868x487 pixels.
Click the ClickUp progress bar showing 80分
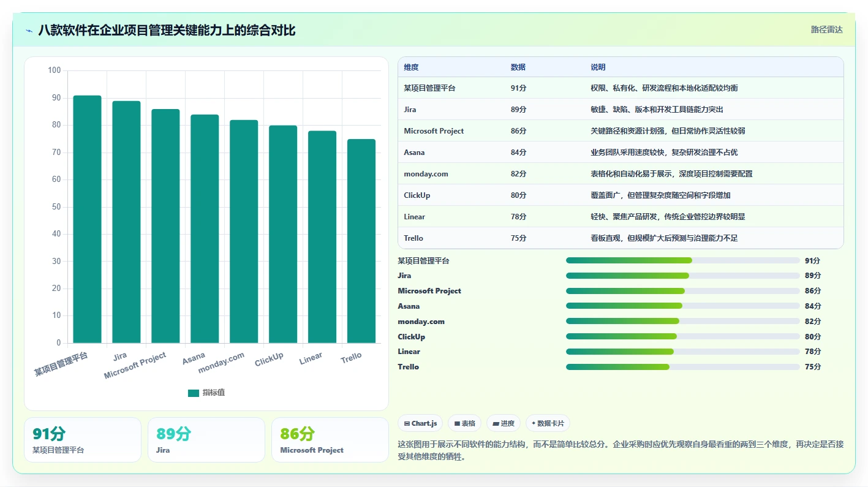(683, 336)
